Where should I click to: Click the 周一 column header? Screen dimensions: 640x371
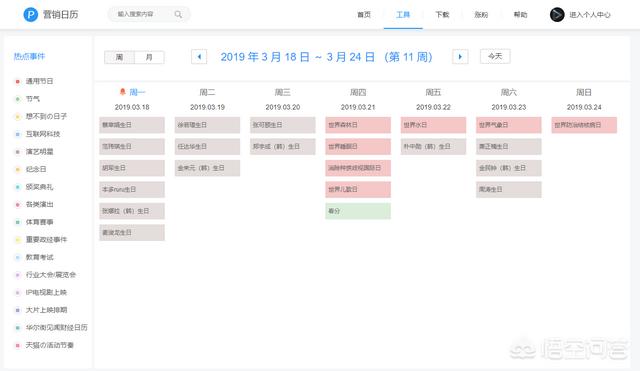click(x=137, y=92)
